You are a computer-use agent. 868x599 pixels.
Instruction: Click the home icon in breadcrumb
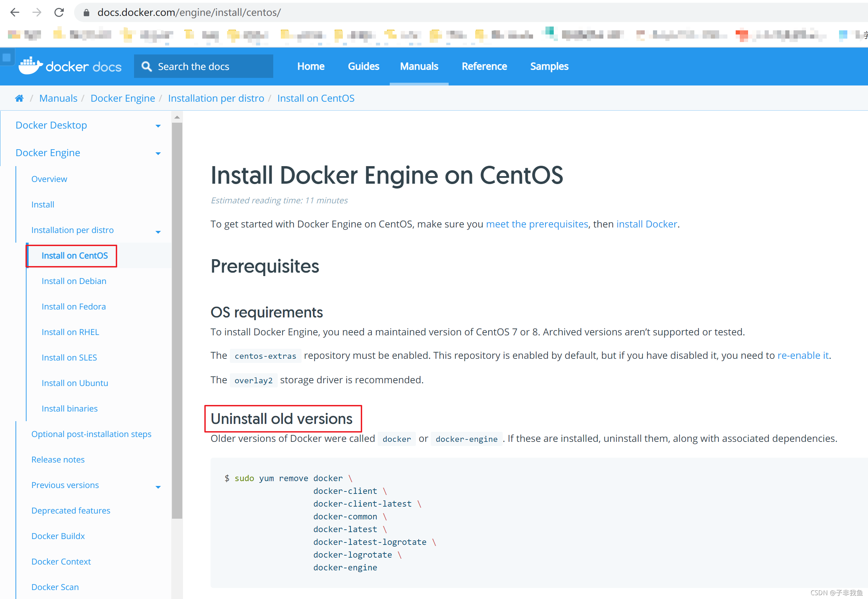coord(19,98)
